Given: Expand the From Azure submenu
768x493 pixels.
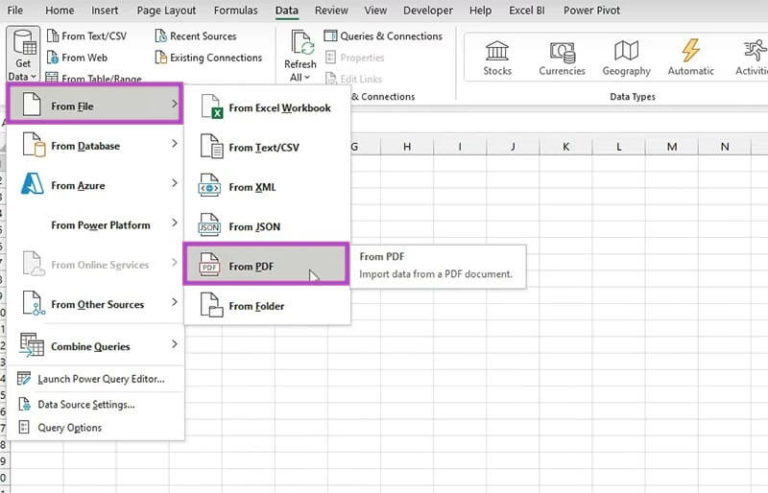Looking at the screenshot, I should click(96, 186).
